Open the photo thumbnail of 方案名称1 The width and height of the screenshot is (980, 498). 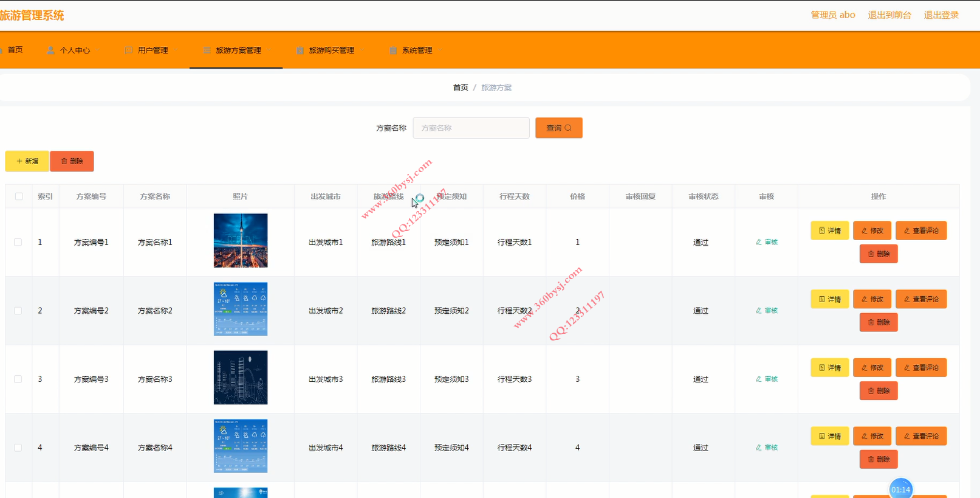[x=241, y=240]
